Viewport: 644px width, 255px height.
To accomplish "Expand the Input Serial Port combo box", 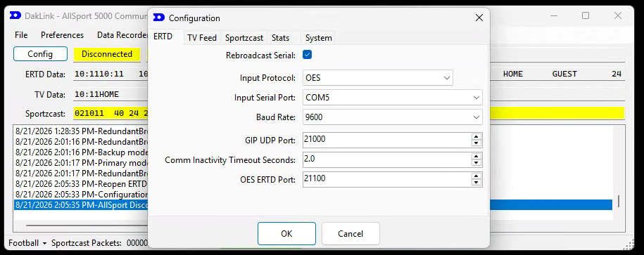I will (x=392, y=98).
